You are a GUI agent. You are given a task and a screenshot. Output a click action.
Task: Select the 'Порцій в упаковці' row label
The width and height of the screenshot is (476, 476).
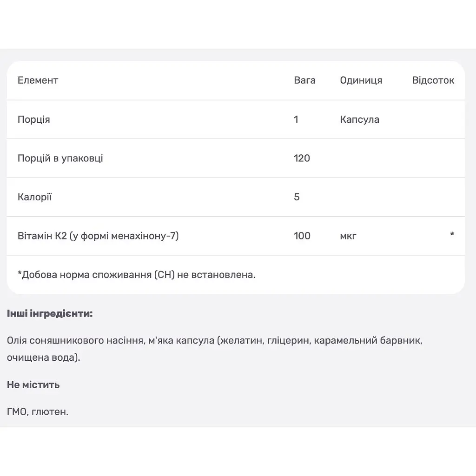pyautogui.click(x=60, y=158)
